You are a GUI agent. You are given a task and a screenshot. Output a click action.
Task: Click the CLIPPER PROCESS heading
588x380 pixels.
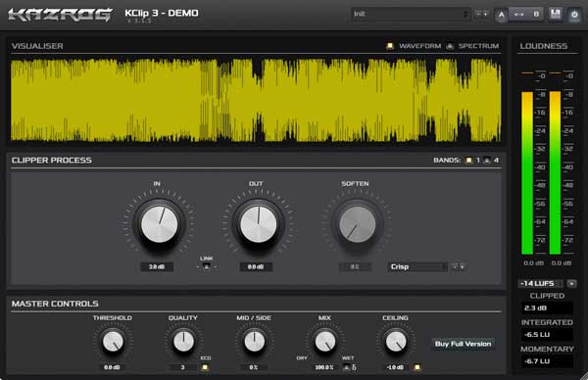pos(51,161)
